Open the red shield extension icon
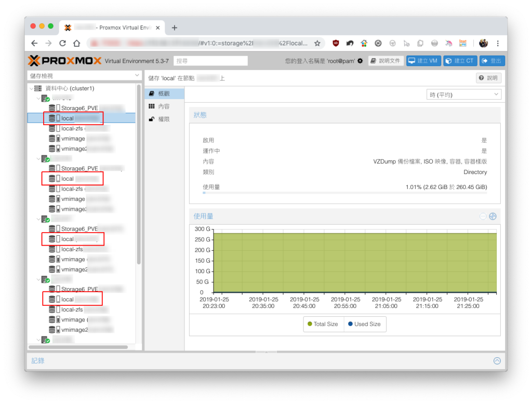The image size is (532, 404). tap(336, 43)
